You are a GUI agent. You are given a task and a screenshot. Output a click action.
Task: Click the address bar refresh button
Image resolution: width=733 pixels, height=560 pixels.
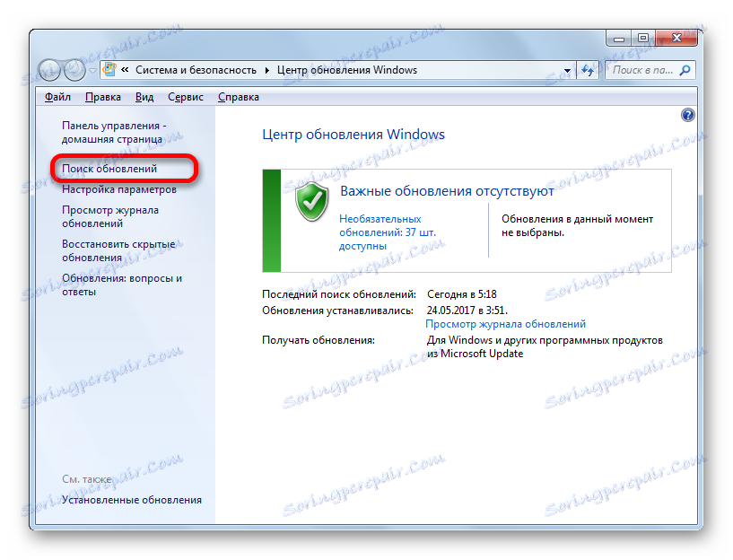[588, 71]
